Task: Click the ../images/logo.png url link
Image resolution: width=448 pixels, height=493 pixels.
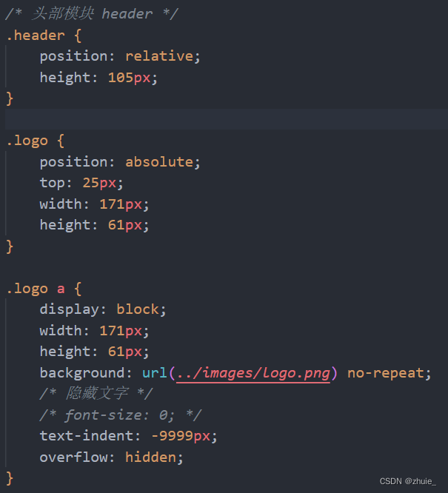Action: (x=253, y=373)
